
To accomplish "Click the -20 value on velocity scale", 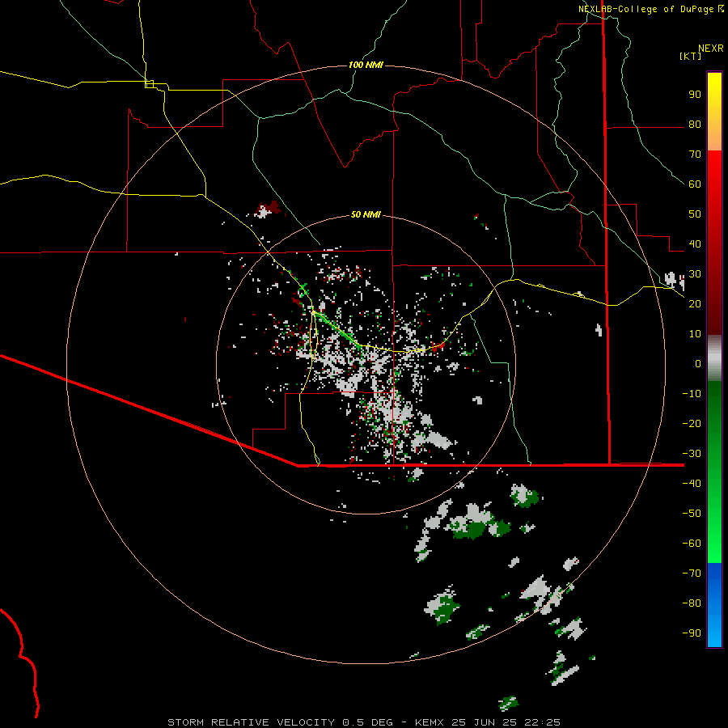I will tap(692, 423).
